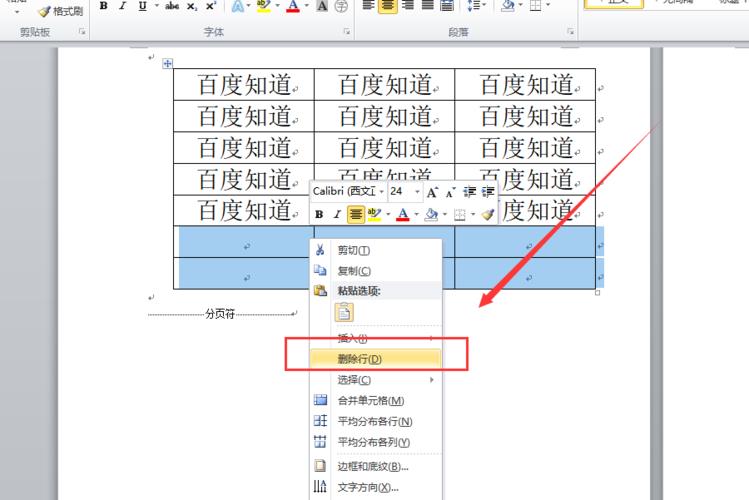Click the mini toolbar borders icon
This screenshot has height=500, width=749.
pos(460,214)
